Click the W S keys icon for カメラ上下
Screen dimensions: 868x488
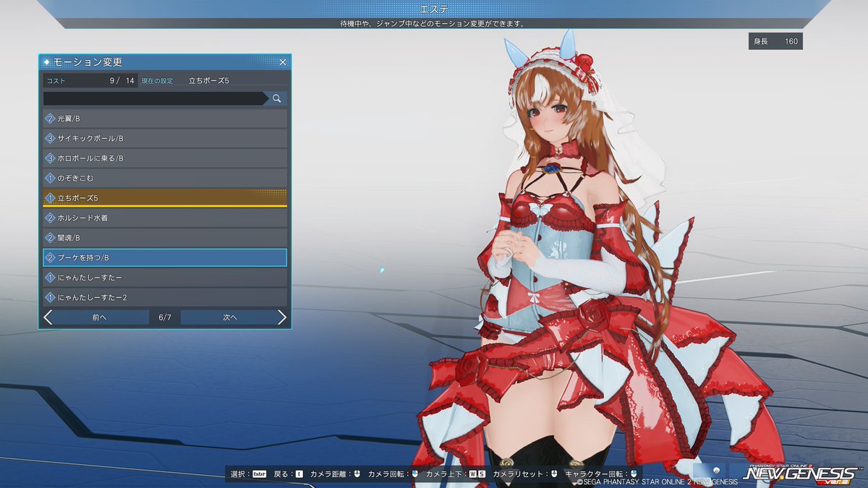477,474
